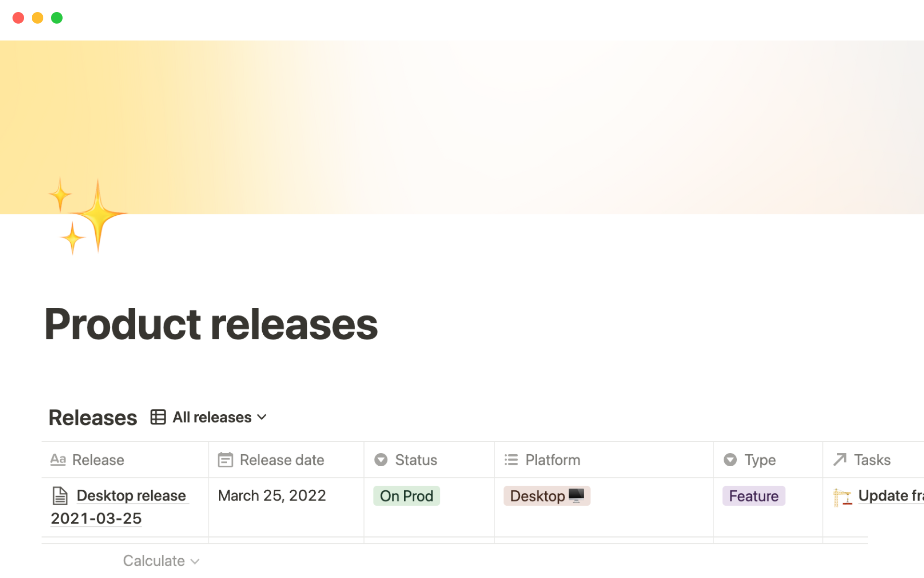Click the March 25, 2022 date cell
Viewport: 924px width, 578px height.
[272, 496]
